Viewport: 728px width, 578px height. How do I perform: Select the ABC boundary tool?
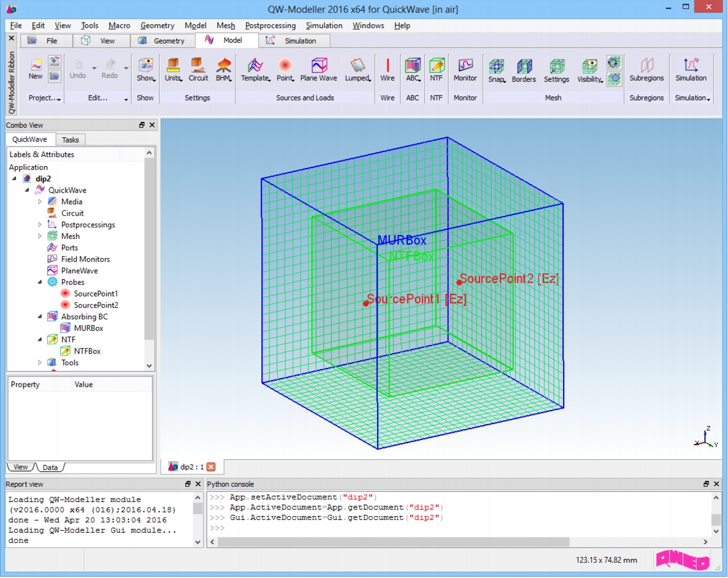pyautogui.click(x=413, y=70)
